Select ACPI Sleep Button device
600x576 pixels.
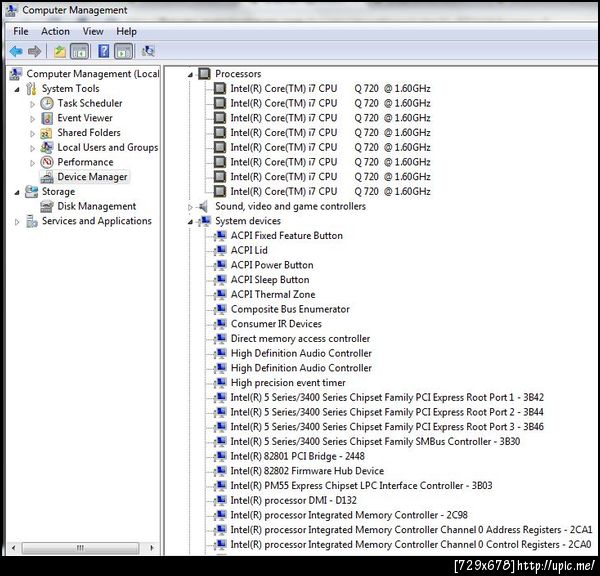[x=270, y=280]
